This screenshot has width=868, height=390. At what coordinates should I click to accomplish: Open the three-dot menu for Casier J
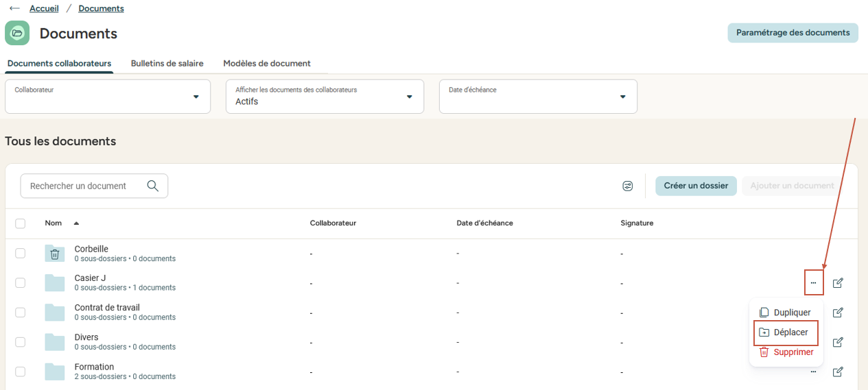click(x=813, y=283)
